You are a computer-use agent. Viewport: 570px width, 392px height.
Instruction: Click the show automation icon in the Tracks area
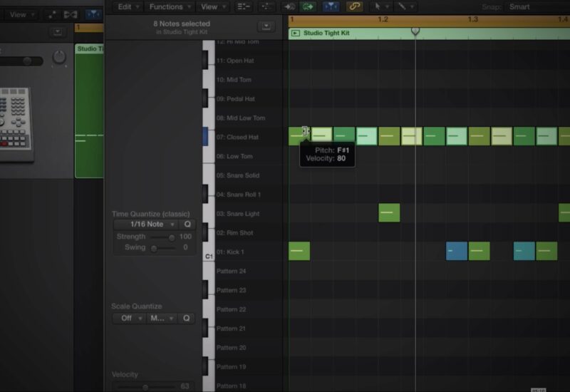(x=52, y=14)
